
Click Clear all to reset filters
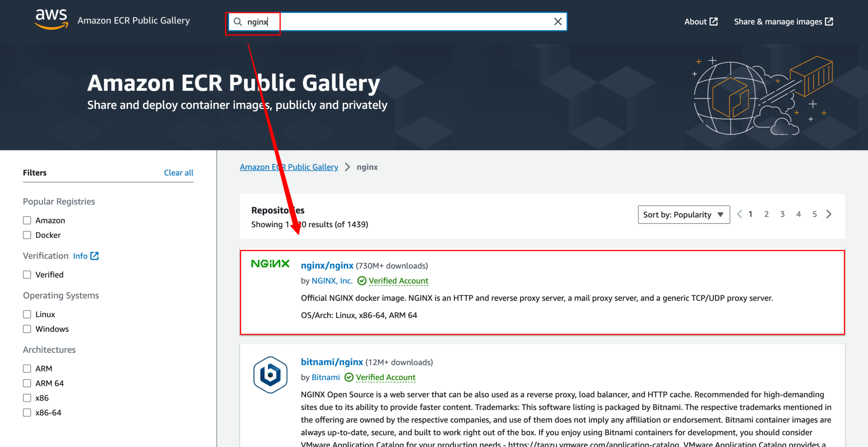(178, 173)
